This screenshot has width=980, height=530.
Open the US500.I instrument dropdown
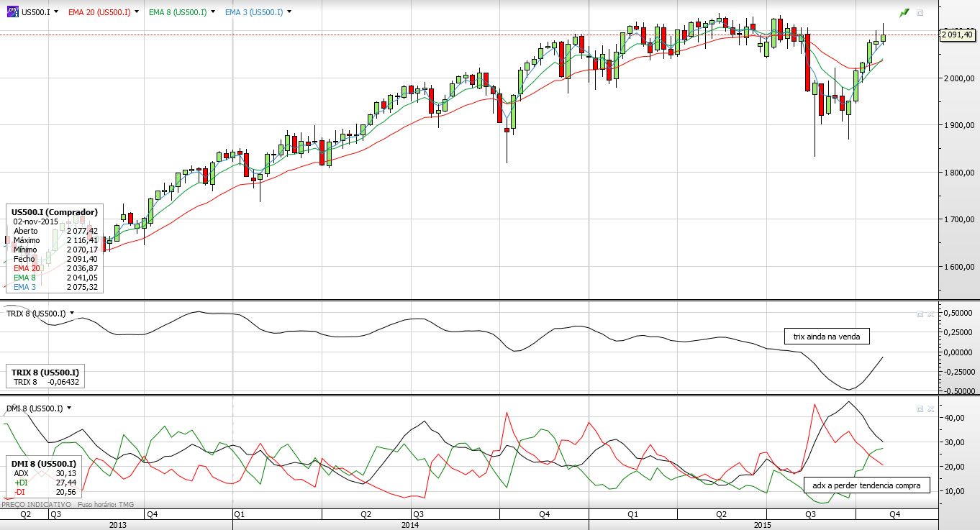(x=57, y=13)
